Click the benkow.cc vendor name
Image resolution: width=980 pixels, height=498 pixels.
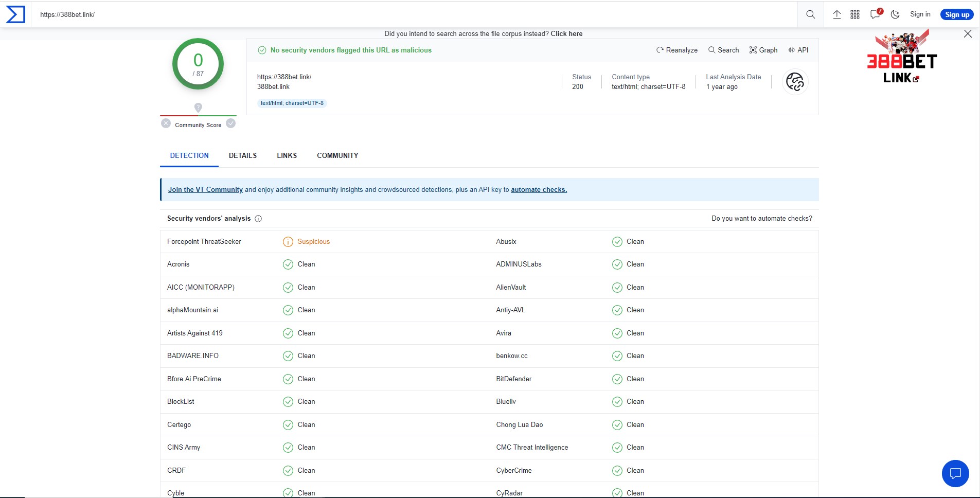click(x=512, y=356)
